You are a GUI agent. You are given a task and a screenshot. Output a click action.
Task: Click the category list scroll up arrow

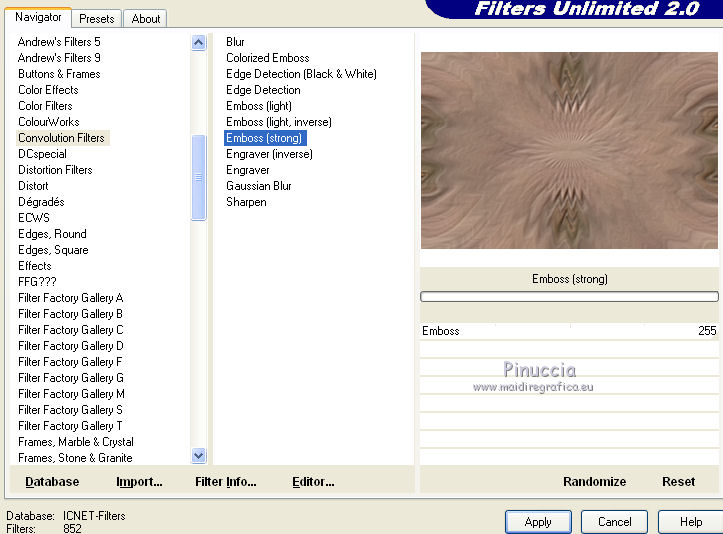point(198,43)
